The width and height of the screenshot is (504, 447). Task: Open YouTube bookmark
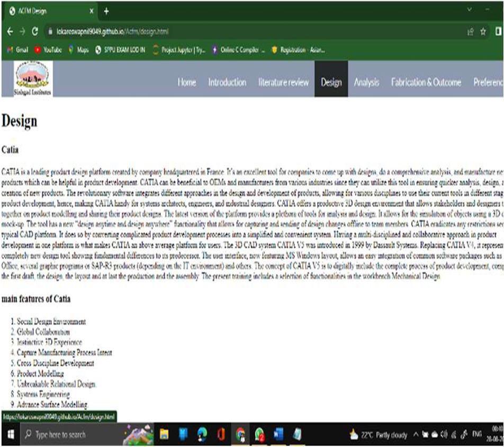pyautogui.click(x=48, y=50)
